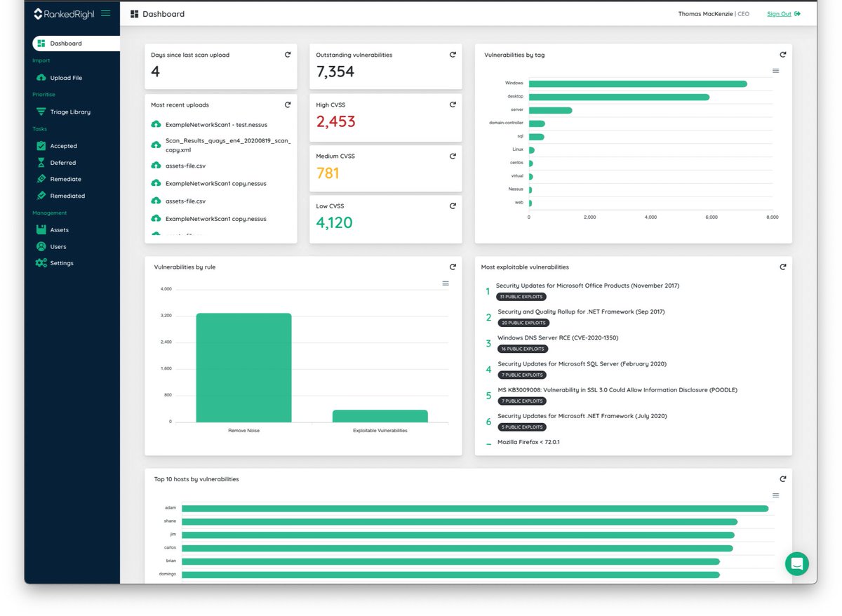
Task: Click the 16 PUBLIC EXPLOITS badge
Action: click(x=523, y=349)
